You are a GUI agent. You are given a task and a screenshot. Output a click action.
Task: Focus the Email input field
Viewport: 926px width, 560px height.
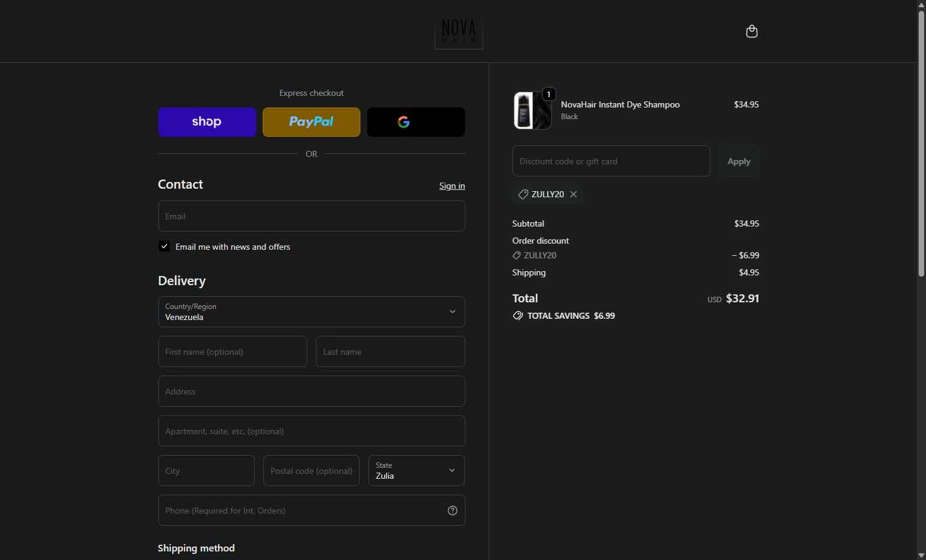(x=312, y=216)
